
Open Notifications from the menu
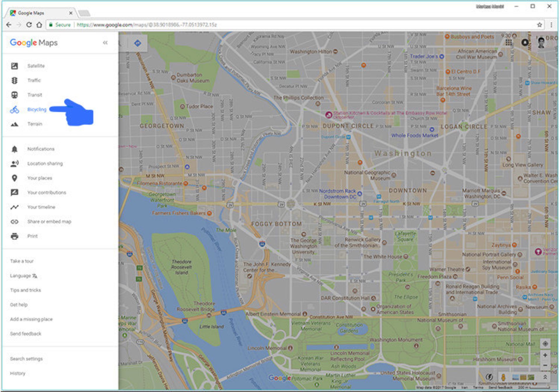41,149
